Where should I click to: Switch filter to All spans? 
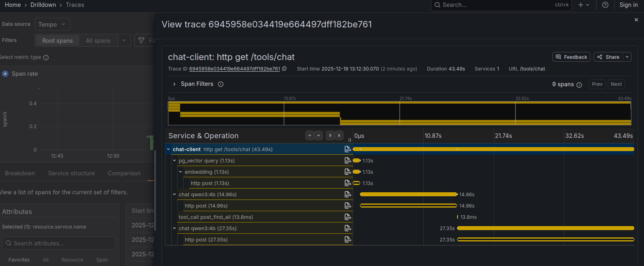click(x=98, y=41)
